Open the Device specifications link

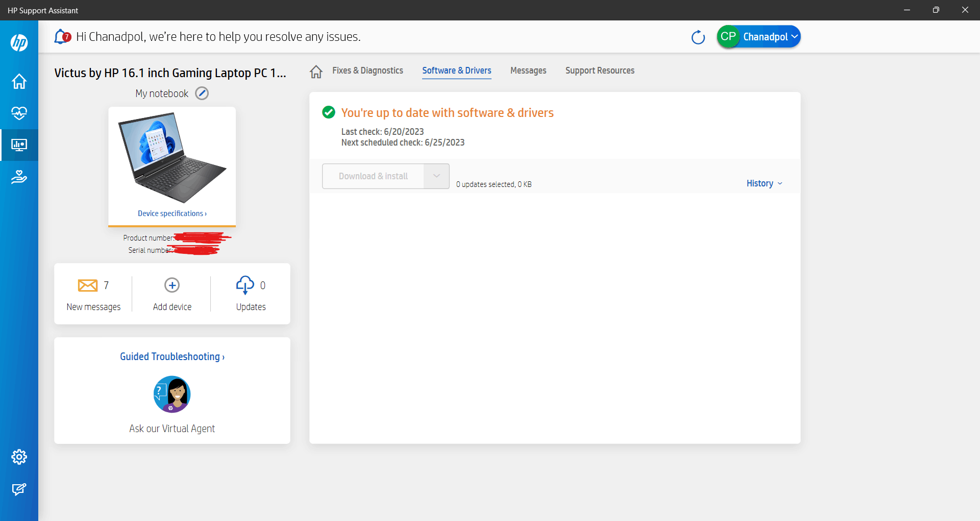pyautogui.click(x=172, y=214)
